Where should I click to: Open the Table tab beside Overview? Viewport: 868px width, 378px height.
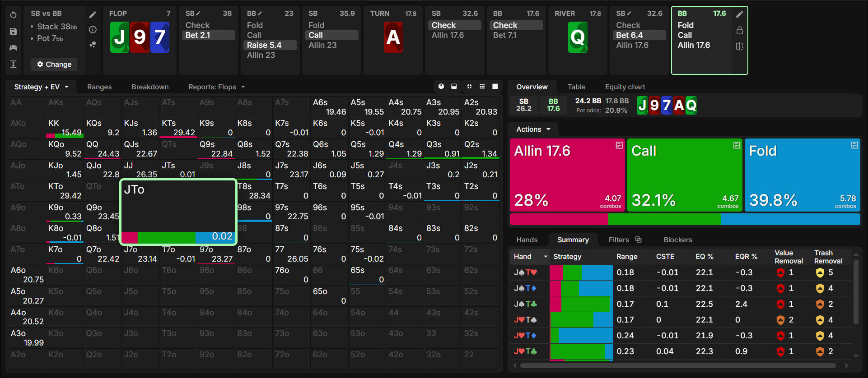(576, 87)
